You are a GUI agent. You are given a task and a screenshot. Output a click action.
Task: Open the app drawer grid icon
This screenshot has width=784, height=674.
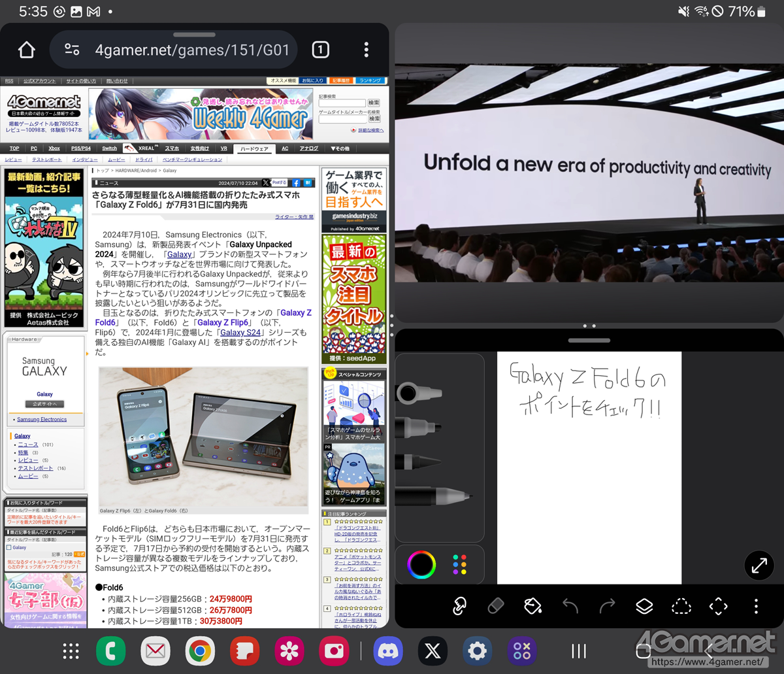tap(71, 651)
